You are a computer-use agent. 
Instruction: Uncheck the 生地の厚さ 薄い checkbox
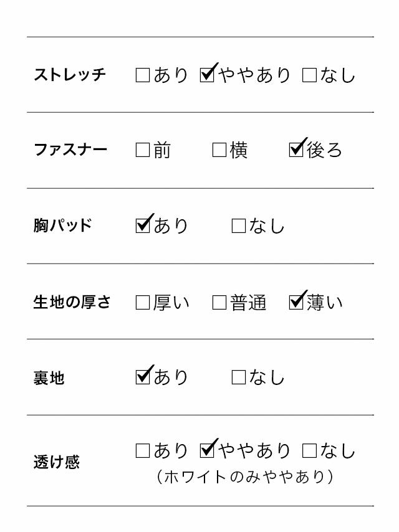pyautogui.click(x=297, y=302)
